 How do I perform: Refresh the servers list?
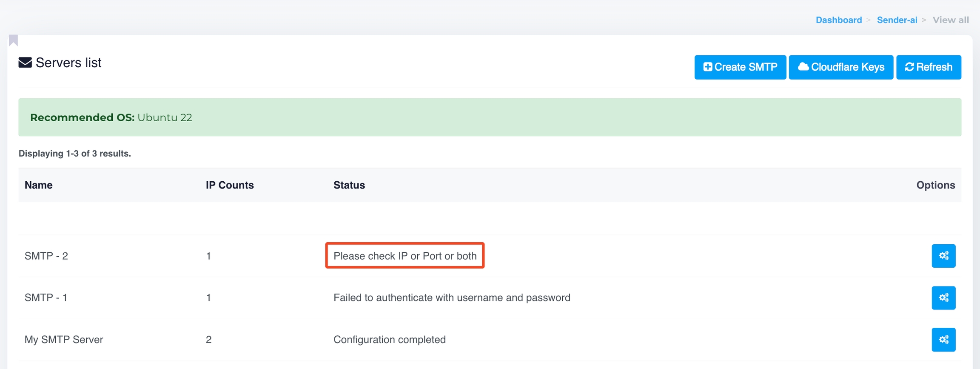click(x=928, y=67)
